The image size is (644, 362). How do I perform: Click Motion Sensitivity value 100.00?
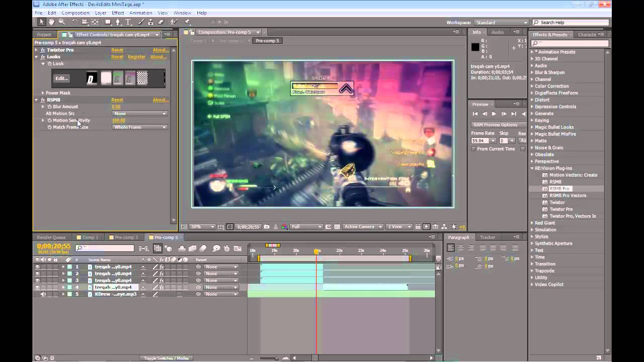(x=119, y=121)
